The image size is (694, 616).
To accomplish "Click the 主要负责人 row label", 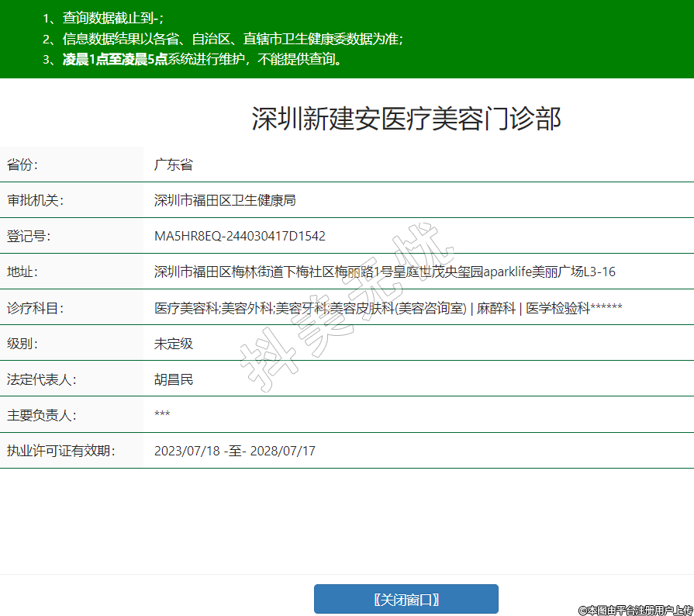I will point(41,415).
